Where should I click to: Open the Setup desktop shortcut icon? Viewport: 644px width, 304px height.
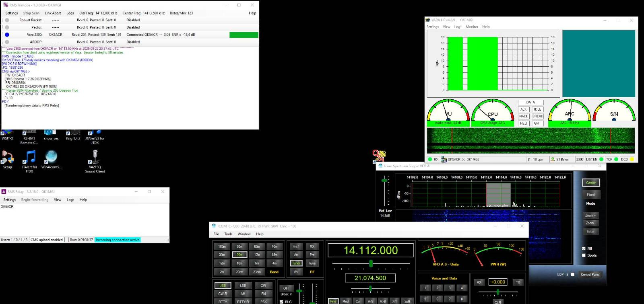pyautogui.click(x=7, y=157)
